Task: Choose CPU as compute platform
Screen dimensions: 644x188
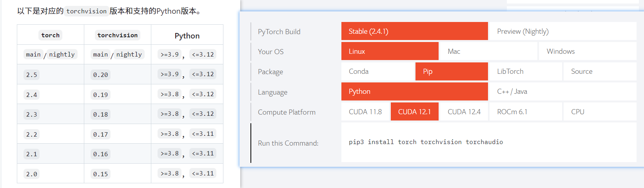Action: click(600, 112)
